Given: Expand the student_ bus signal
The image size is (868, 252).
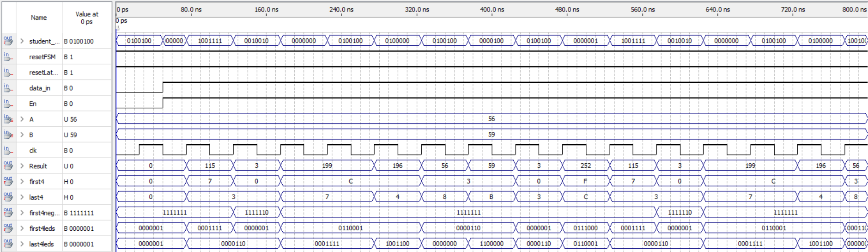Looking at the screenshot, I should click(x=22, y=41).
